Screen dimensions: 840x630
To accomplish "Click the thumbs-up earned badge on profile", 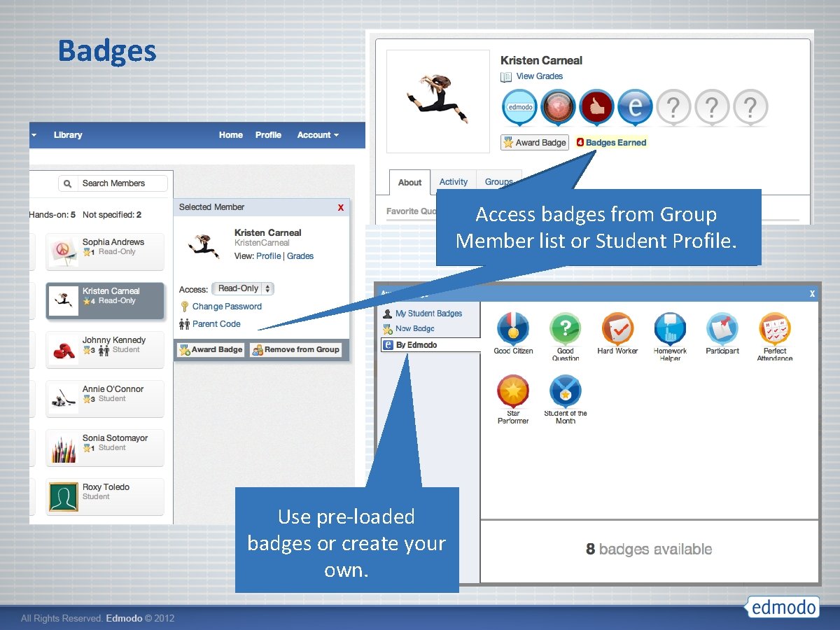I will pos(596,108).
